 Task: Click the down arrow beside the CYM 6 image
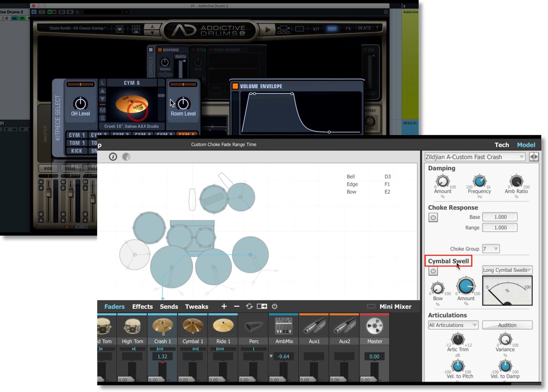tap(102, 100)
